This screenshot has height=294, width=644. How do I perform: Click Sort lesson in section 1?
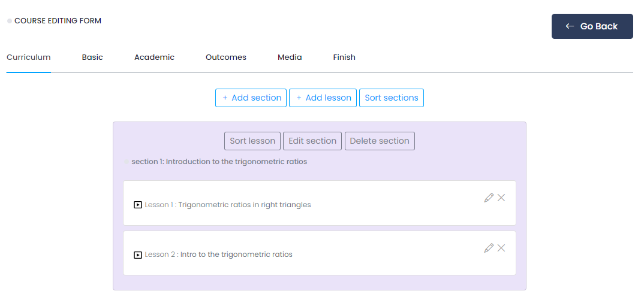point(252,141)
